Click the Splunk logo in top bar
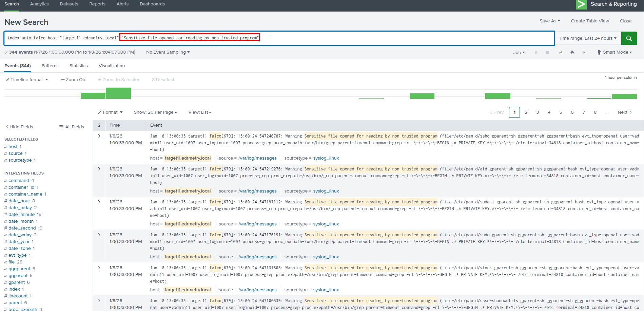 581,4
